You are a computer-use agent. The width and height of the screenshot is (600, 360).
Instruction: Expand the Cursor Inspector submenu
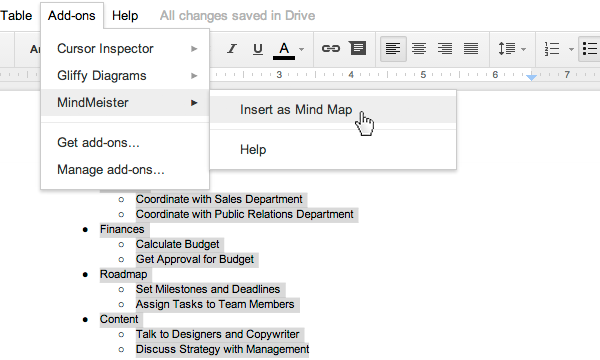coord(125,49)
